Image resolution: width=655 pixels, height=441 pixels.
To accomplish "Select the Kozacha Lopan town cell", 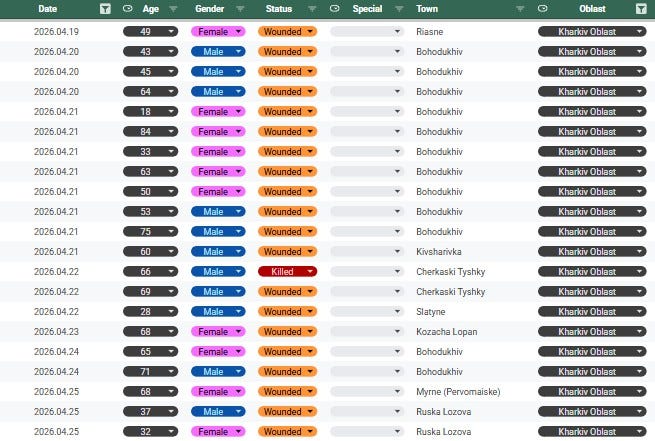I will pyautogui.click(x=447, y=332).
